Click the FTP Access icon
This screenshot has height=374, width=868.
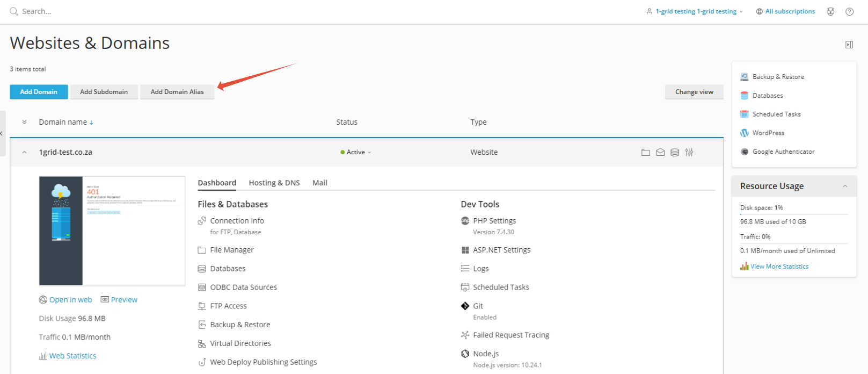coord(202,306)
